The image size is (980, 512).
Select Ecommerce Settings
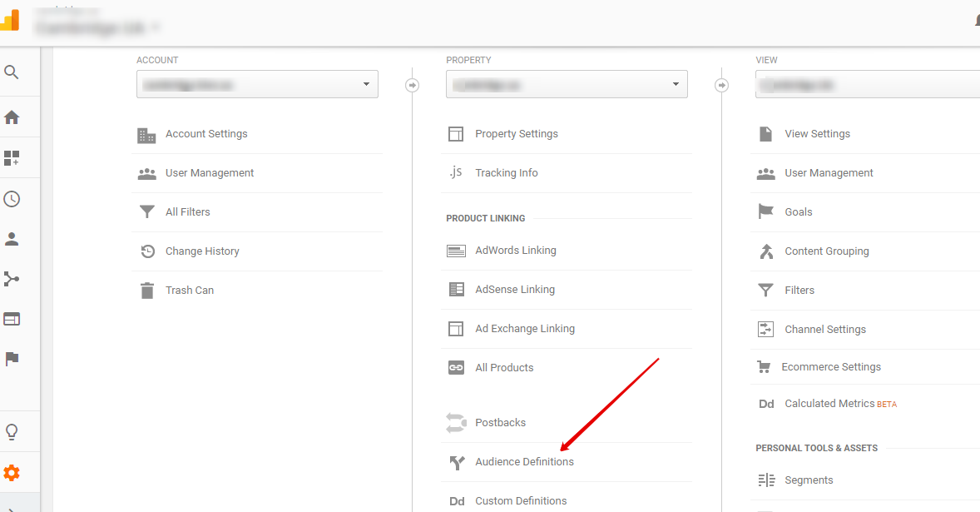[x=830, y=367]
